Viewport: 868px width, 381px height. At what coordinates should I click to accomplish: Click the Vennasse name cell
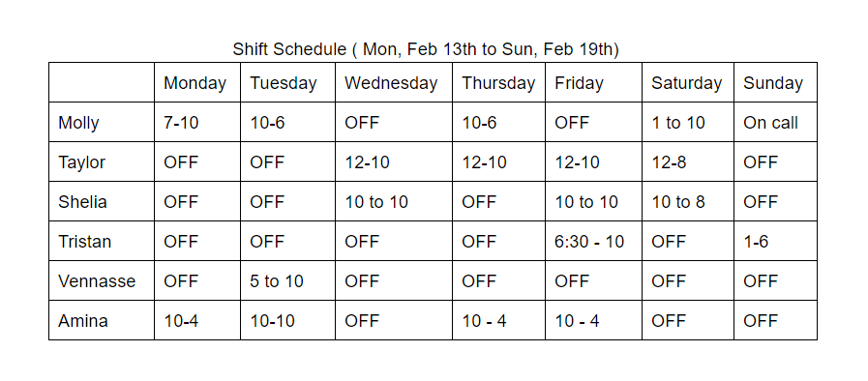102,280
